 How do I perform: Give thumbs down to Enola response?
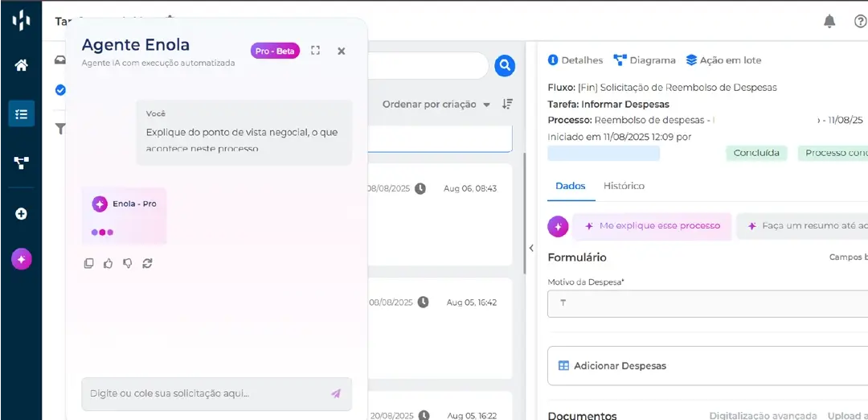click(128, 263)
